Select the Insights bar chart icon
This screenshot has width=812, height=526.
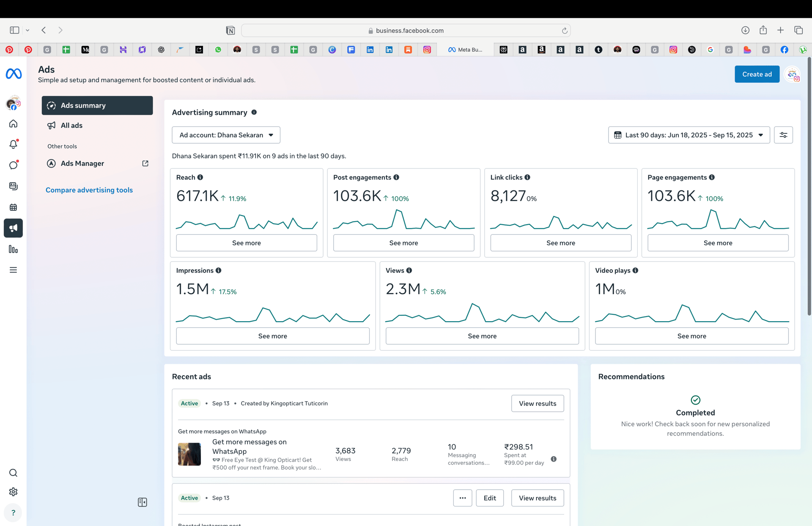click(x=13, y=249)
